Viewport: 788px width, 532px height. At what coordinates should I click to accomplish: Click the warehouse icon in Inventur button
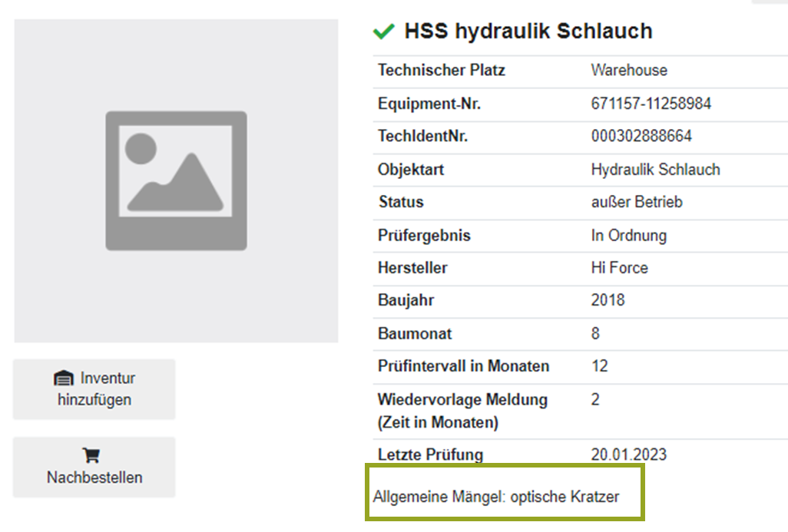click(63, 378)
